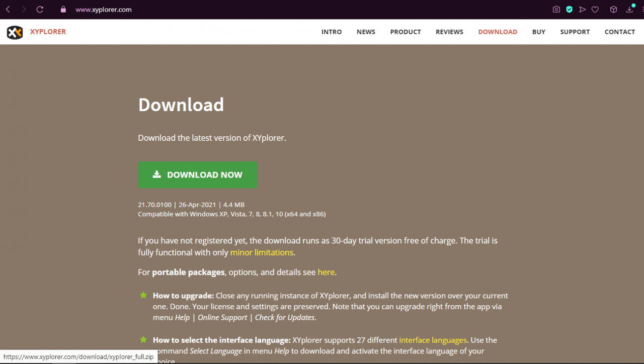Reload the page with the refresh icon
The width and height of the screenshot is (644, 364).
(x=40, y=10)
